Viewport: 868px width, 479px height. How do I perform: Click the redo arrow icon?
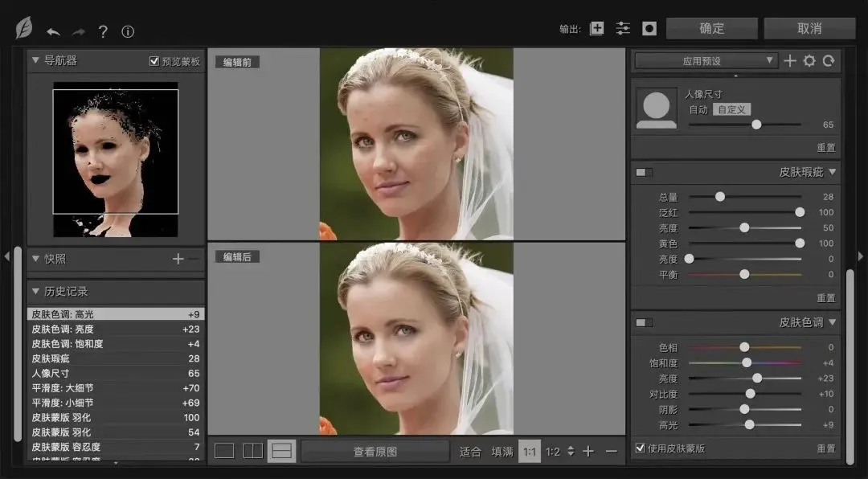pyautogui.click(x=79, y=31)
